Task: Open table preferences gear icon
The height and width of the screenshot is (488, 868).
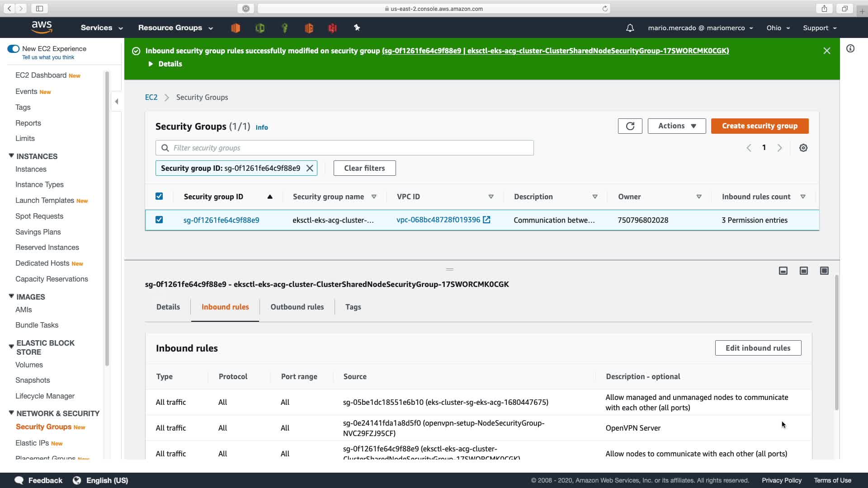Action: [x=803, y=148]
